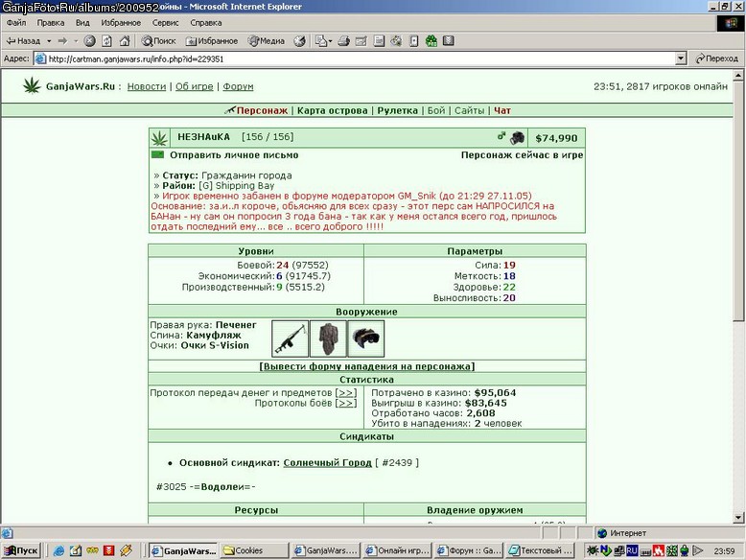Image resolution: width=746 pixels, height=560 pixels.
Task: Click the S-Vision goggles image
Action: tap(366, 338)
